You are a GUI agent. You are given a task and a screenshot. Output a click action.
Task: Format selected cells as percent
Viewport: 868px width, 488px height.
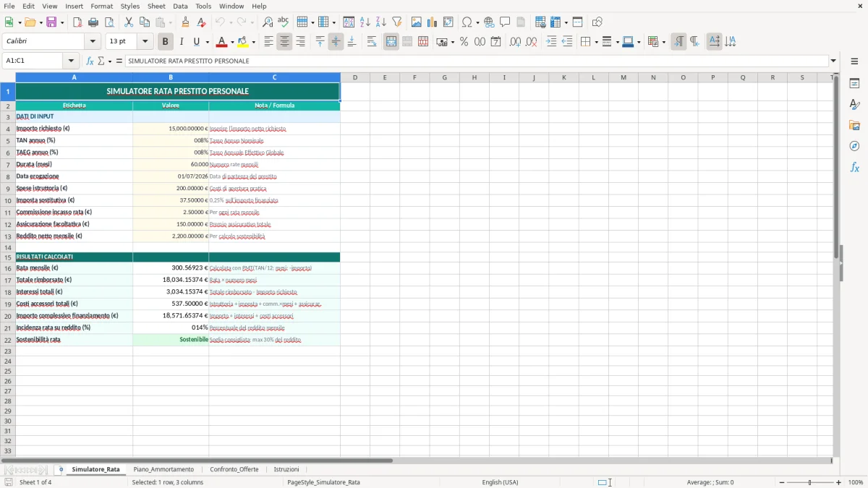pyautogui.click(x=464, y=42)
